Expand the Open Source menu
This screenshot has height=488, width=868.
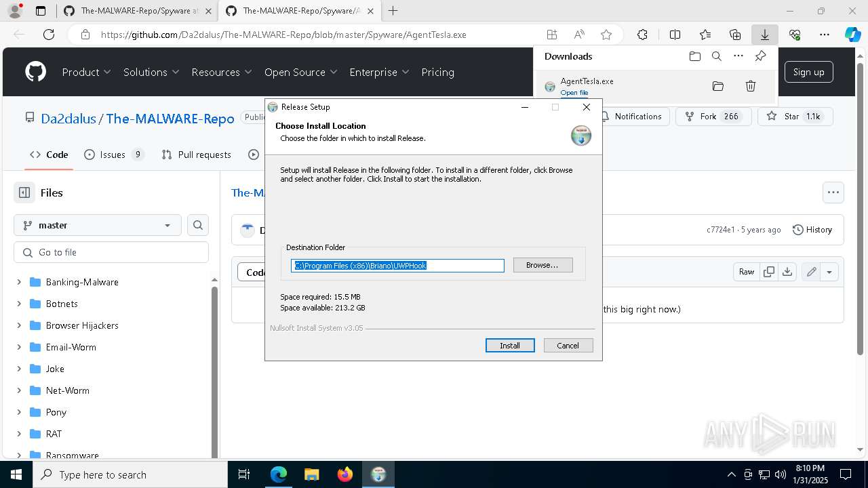tap(300, 72)
